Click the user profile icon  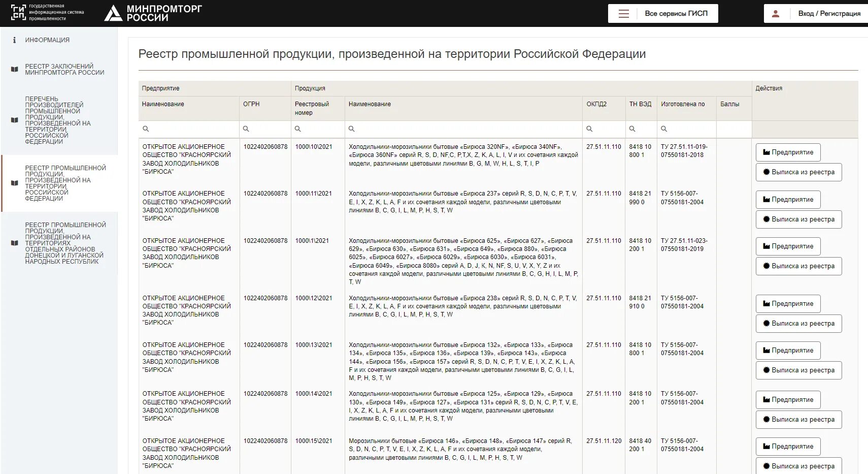click(776, 14)
